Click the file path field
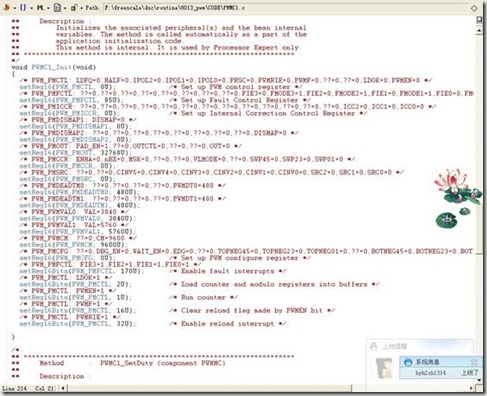The image size is (487, 396). (284, 7)
